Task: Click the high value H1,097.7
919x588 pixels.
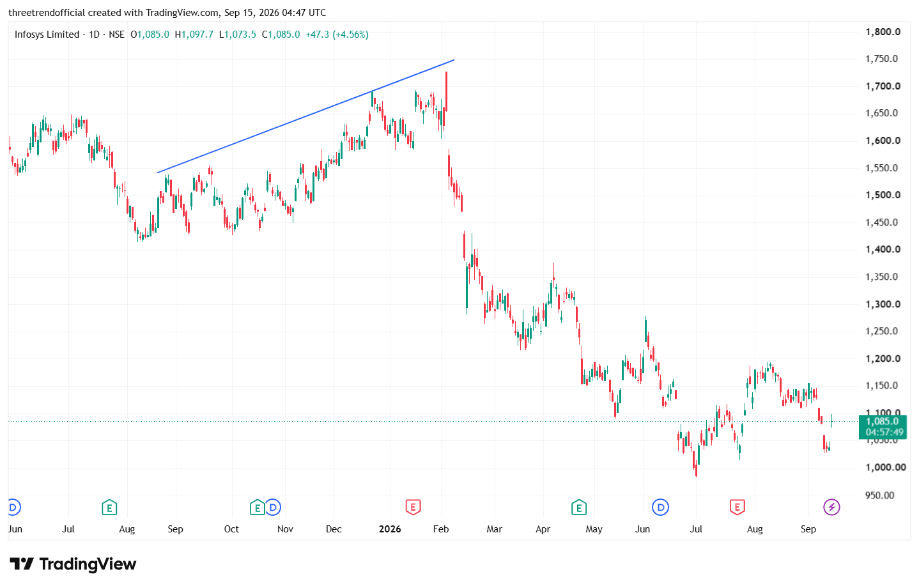Action: click(x=194, y=35)
